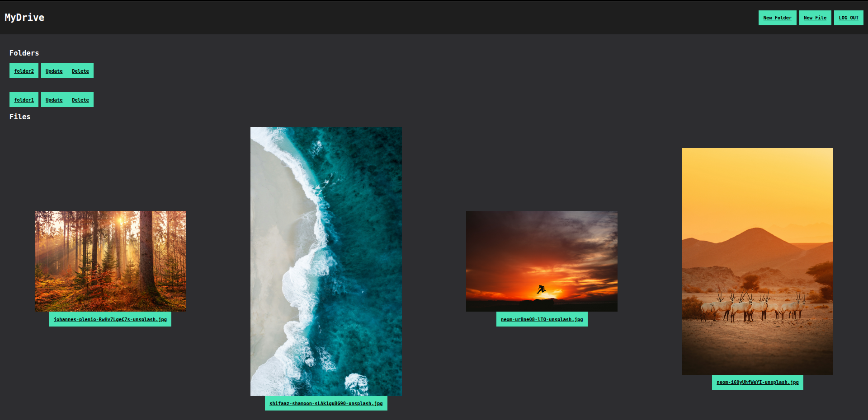Update the folder2 folder
Image resolution: width=868 pixels, height=420 pixels.
point(54,71)
